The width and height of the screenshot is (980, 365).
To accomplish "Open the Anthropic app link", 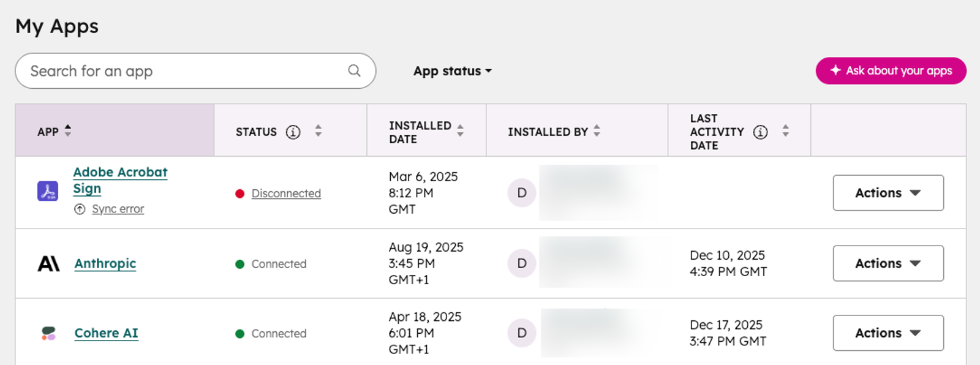I will (x=105, y=263).
